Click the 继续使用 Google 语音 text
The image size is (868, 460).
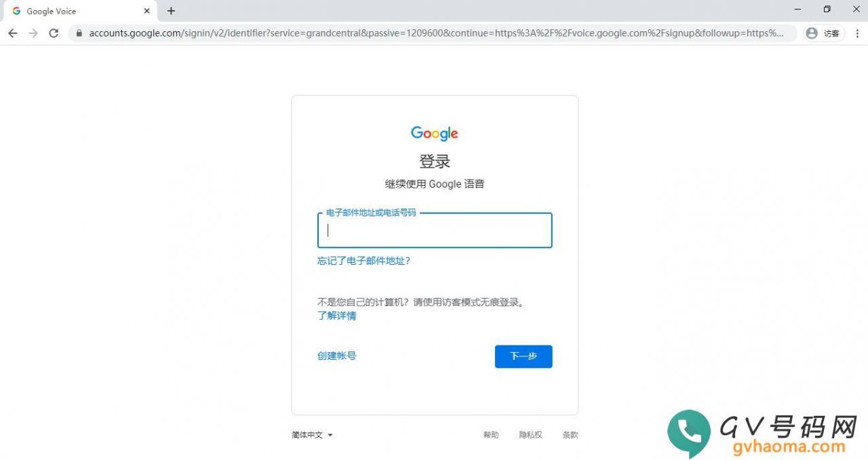435,184
